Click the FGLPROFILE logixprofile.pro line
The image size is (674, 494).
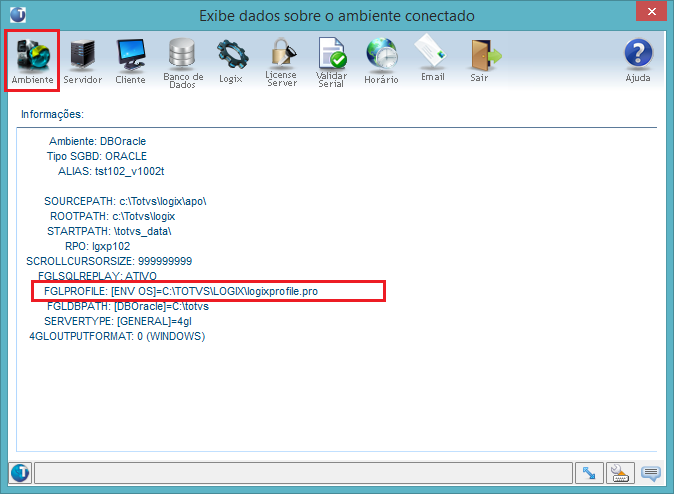tap(181, 291)
